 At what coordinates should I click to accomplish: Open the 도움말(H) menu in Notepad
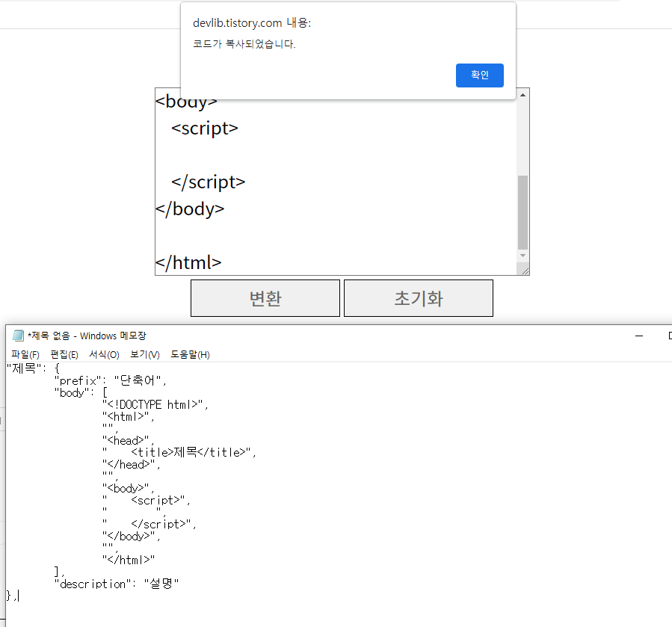pyautogui.click(x=191, y=354)
